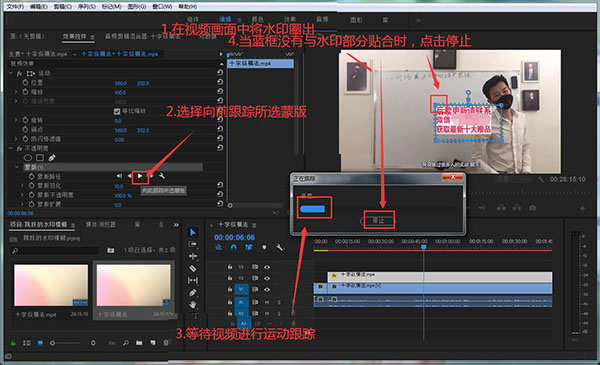This screenshot has width=600, height=365.
Task: Collapse the Mask (1) group
Action: 17,167
